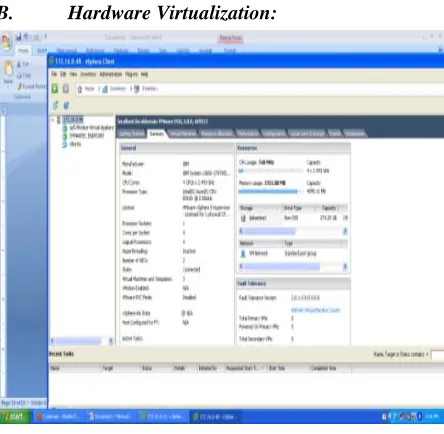Switch to Local Users & Groups tab
This screenshot has width=444, height=434.
(x=307, y=134)
